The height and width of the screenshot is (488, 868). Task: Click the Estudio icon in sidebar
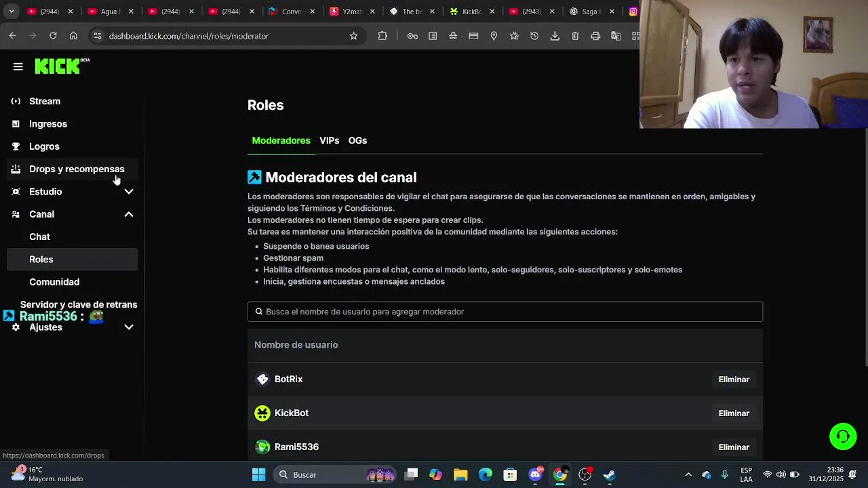(x=16, y=192)
